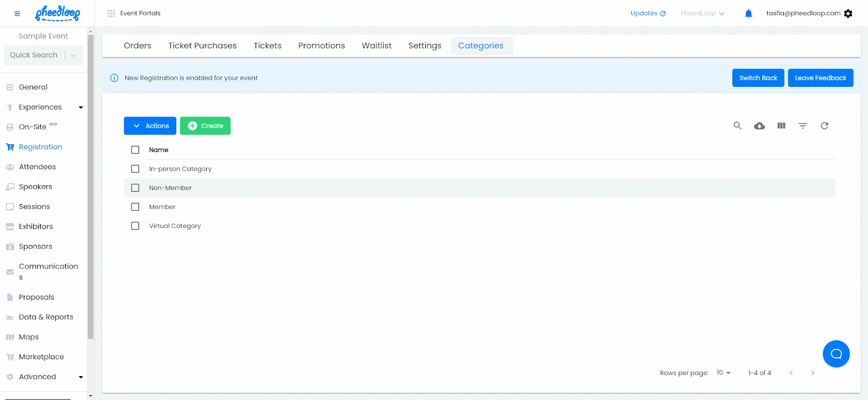Click the Quick Search field
The image size is (868, 400).
[x=34, y=55]
